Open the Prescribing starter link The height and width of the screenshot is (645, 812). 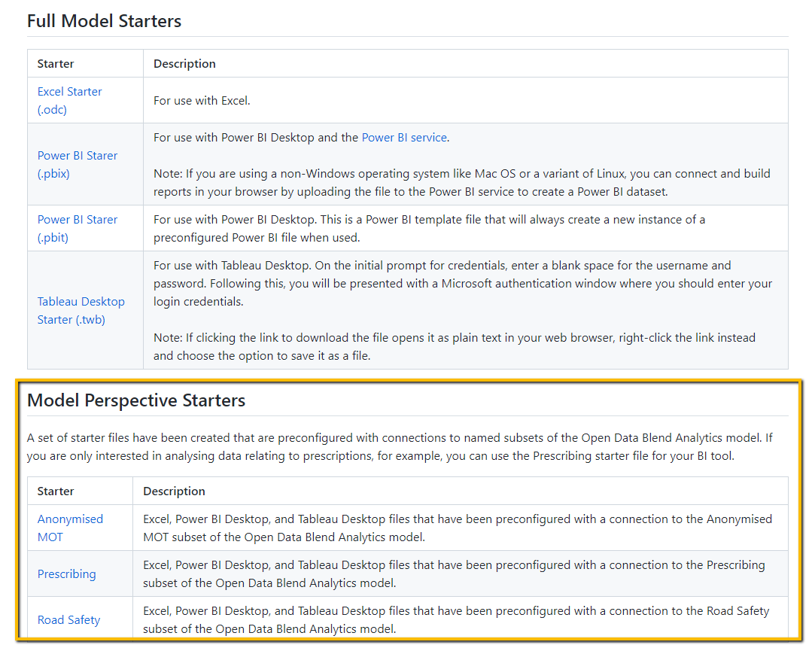[x=66, y=574]
